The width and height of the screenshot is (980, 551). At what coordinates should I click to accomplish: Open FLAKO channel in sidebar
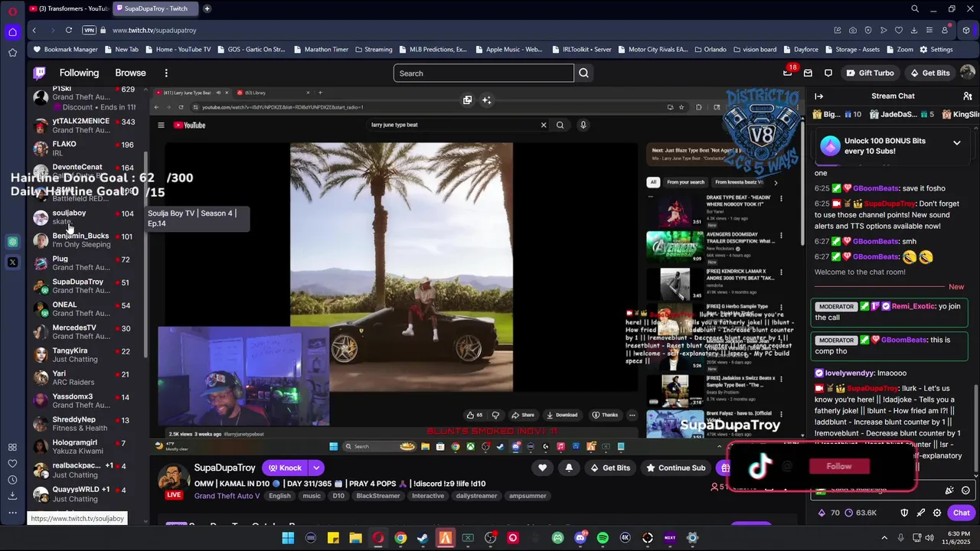[84, 148]
